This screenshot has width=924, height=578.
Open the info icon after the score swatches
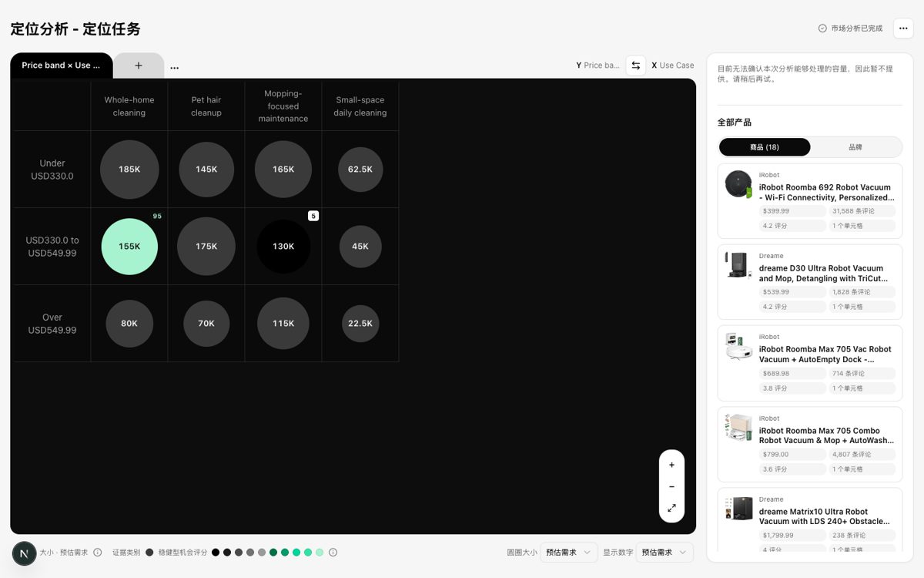coord(333,553)
